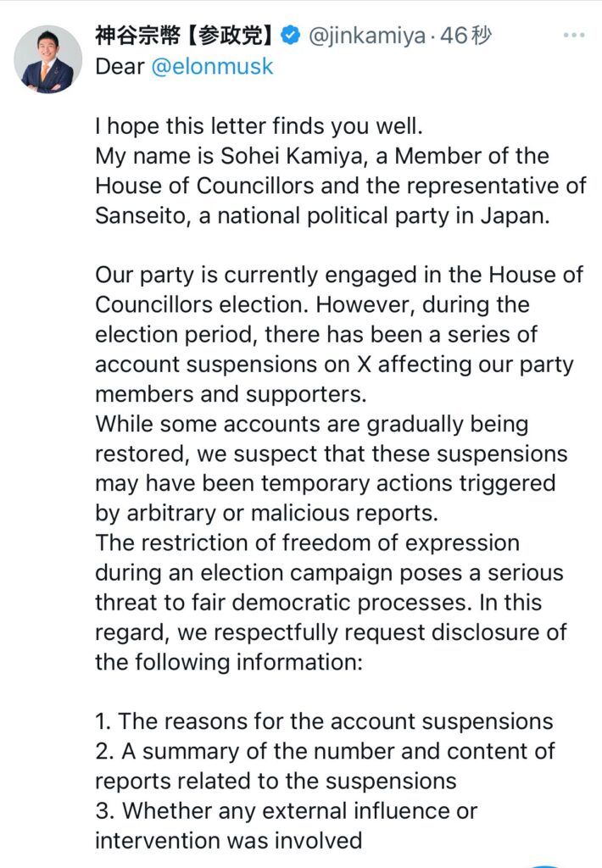602x868 pixels.
Task: Open the tweet's three-dot more options menu
Action: pyautogui.click(x=574, y=36)
